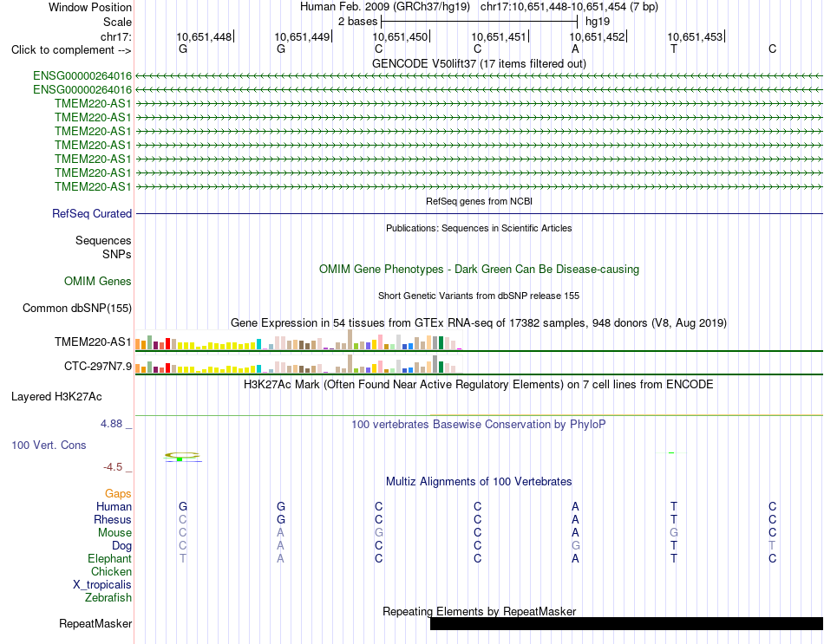Click the -4.5 PhyloP lower scale value
The image size is (824, 644).
click(x=113, y=467)
